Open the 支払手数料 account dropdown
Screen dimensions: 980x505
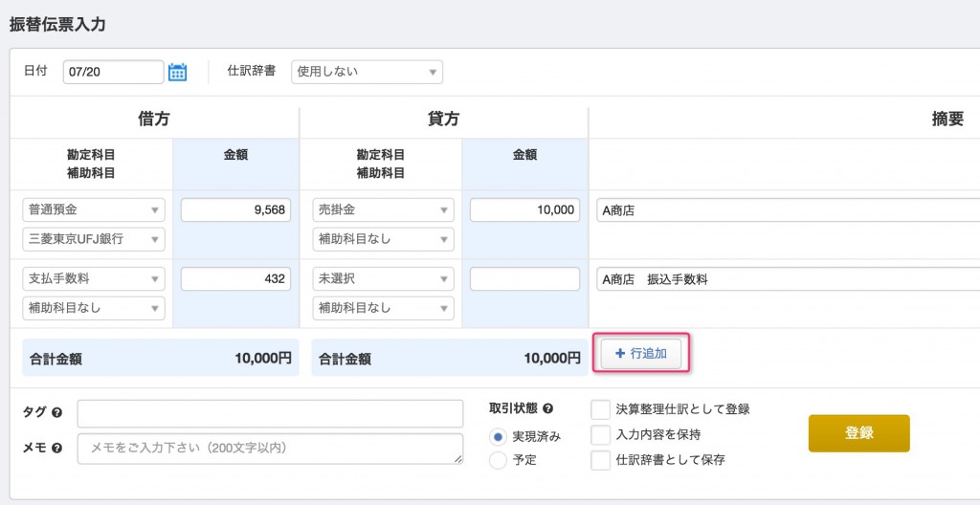(94, 278)
